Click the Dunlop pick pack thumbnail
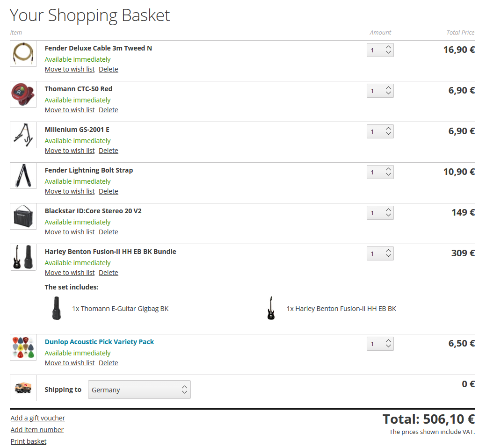The width and height of the screenshot is (486, 448). coord(23,347)
